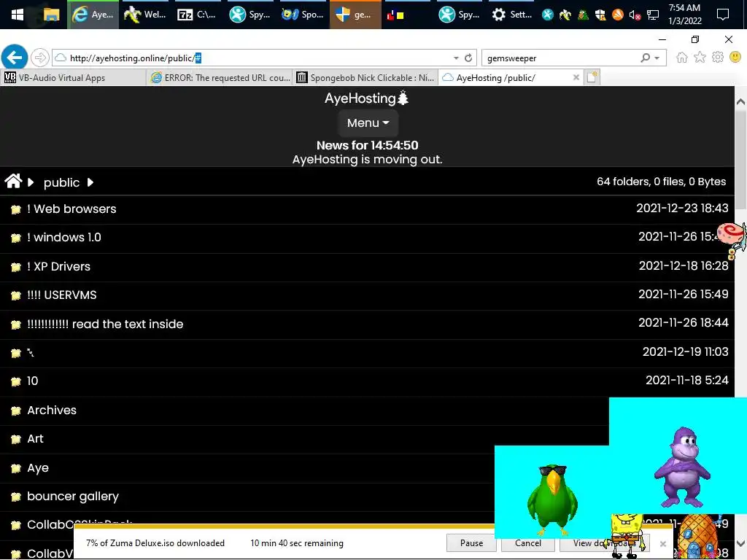Viewport: 747px width, 560px height.
Task: Click the AyeHosting site title
Action: 366,98
